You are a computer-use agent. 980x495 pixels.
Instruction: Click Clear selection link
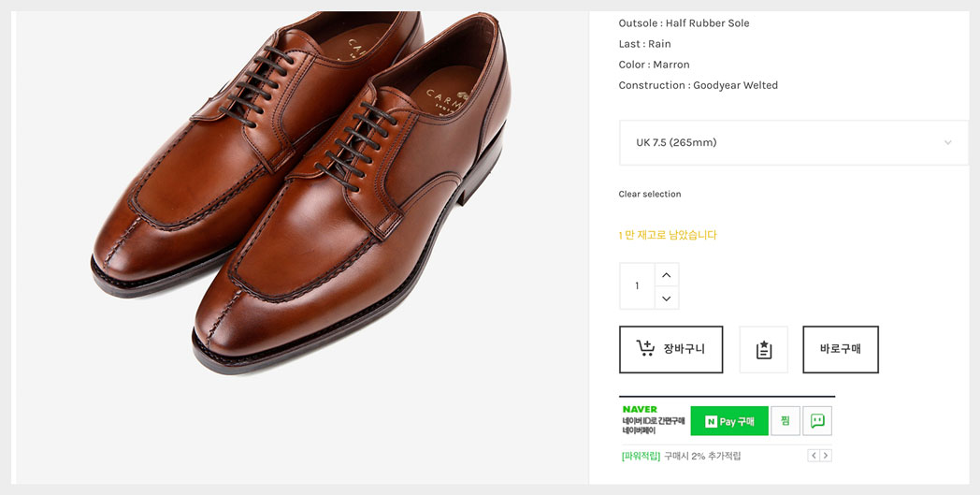(x=650, y=194)
